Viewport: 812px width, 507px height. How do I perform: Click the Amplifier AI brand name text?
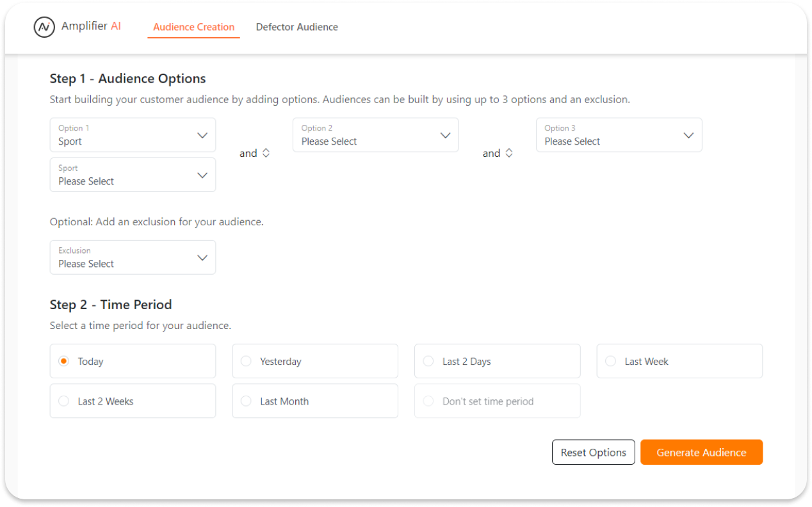[x=91, y=26]
